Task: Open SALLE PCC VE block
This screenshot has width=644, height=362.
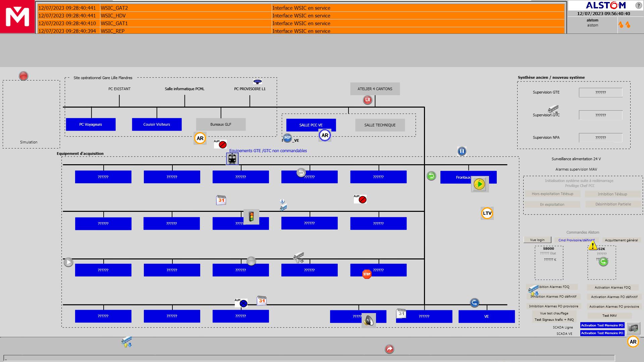Action: point(311,125)
